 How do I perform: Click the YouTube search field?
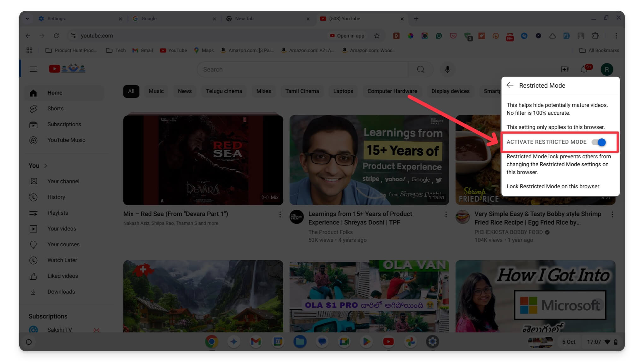click(303, 69)
